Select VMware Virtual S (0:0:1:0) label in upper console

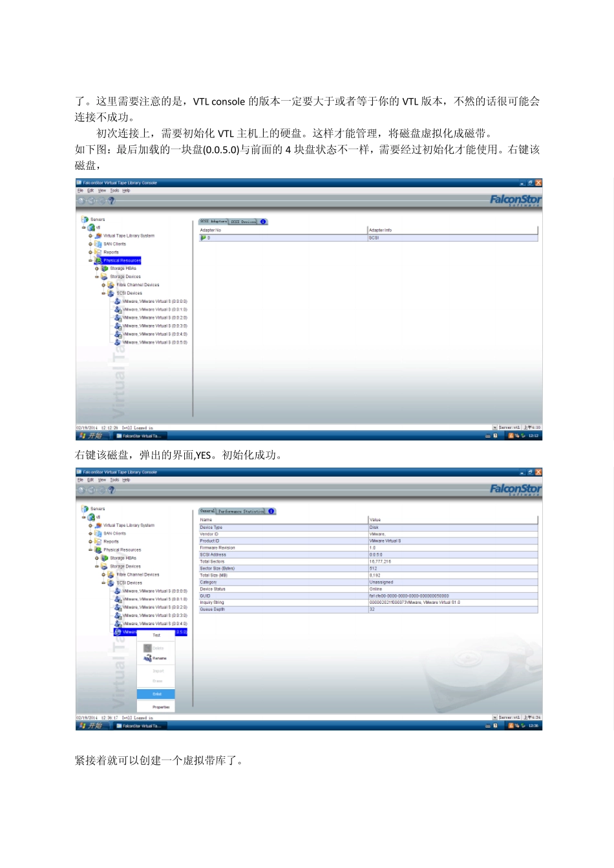click(155, 310)
